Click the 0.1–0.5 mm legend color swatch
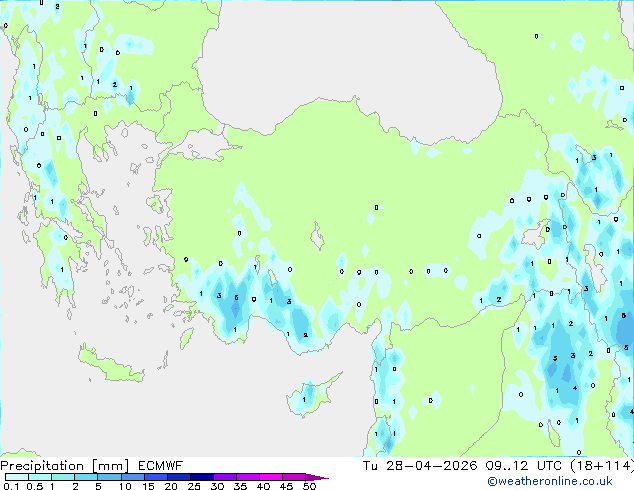 [x=17, y=477]
